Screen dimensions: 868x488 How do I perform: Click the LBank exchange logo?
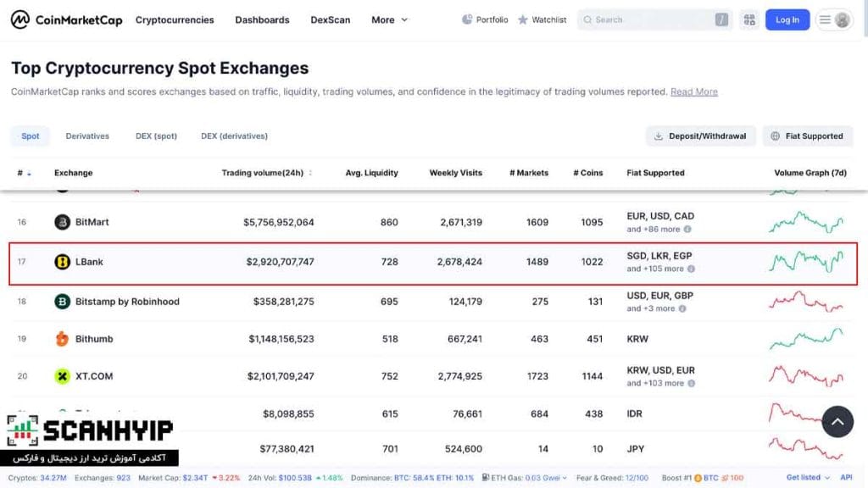coord(62,262)
